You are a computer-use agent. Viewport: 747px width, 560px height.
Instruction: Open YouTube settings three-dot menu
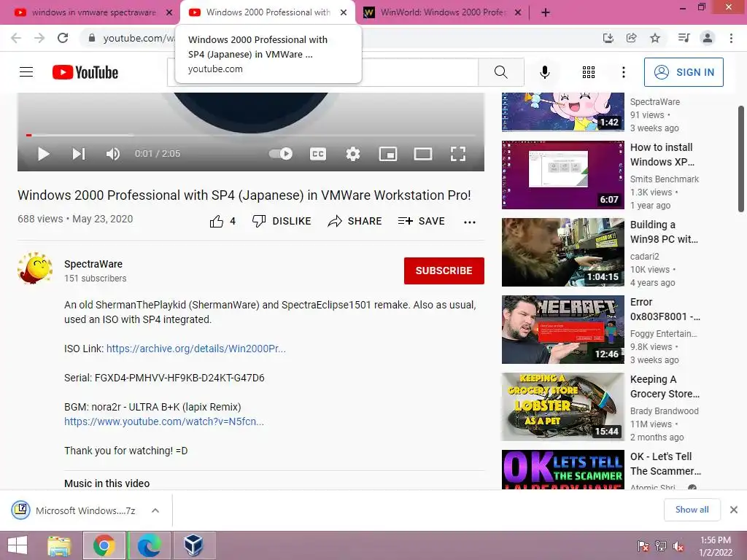click(x=623, y=72)
